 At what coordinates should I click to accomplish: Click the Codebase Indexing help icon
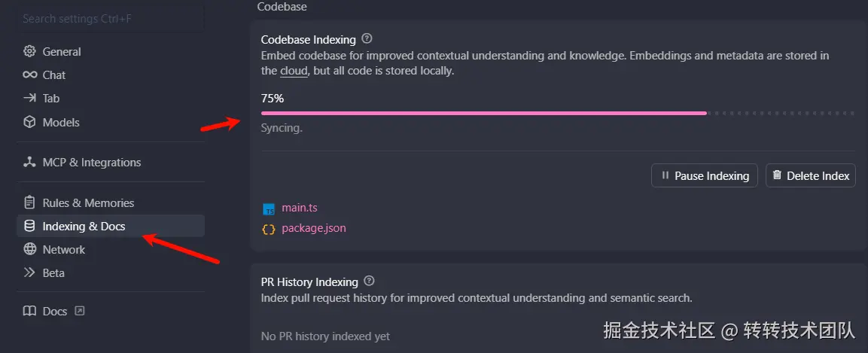pos(367,39)
